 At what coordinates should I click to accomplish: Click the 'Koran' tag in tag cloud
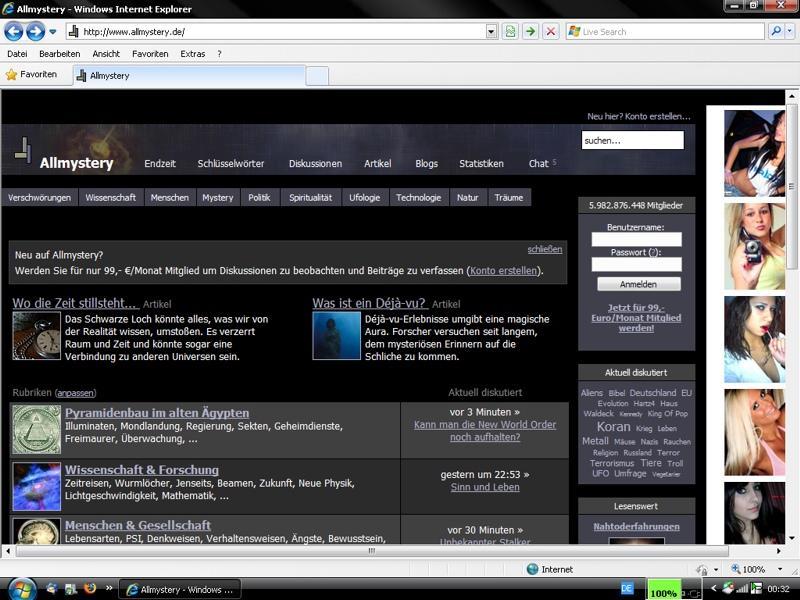click(613, 427)
